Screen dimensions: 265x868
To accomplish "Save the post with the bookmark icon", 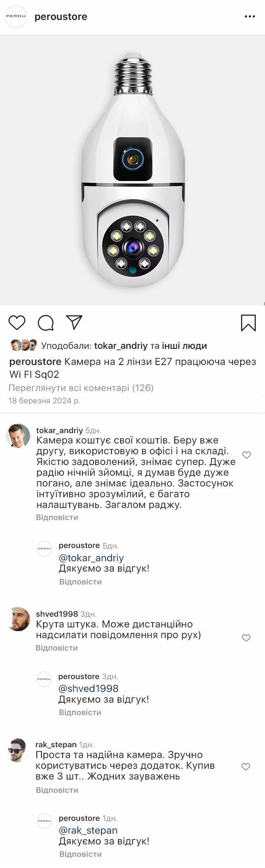I will [x=248, y=323].
